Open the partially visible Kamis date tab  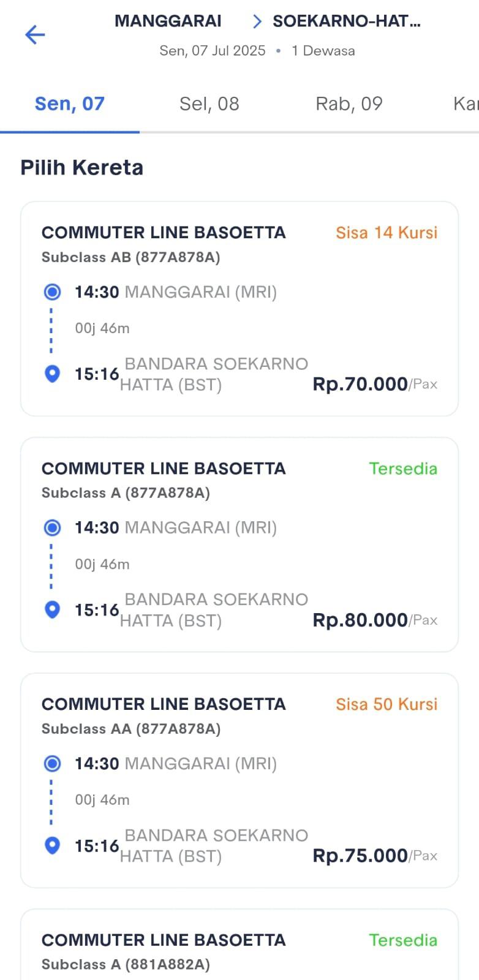click(466, 104)
